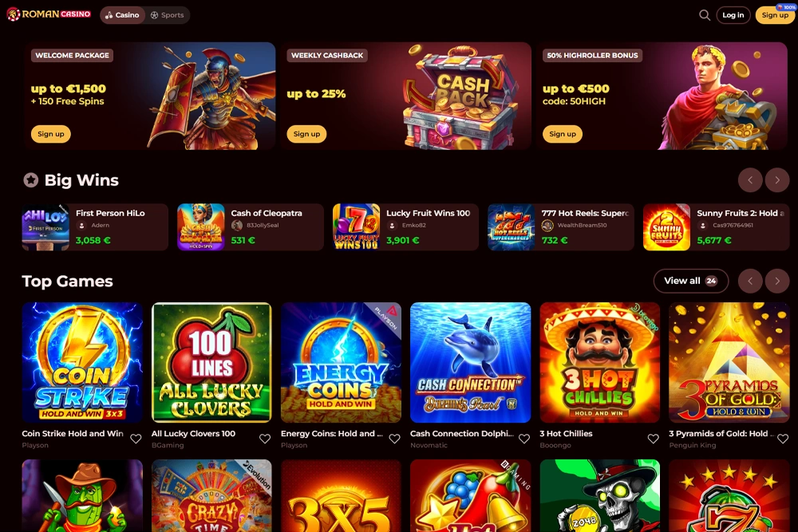Toggle heart on Cash Connection Dolphin game

[524, 439]
